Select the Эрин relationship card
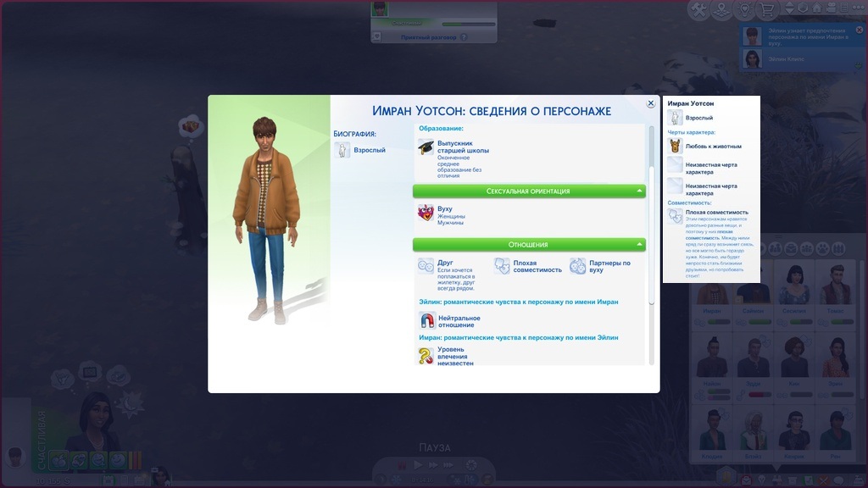Image resolution: width=868 pixels, height=488 pixels. click(835, 367)
